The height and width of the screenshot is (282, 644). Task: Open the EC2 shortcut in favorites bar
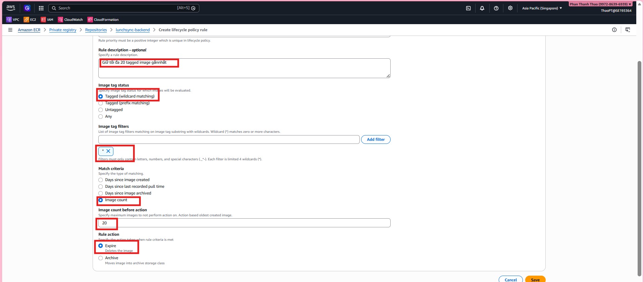(30, 20)
